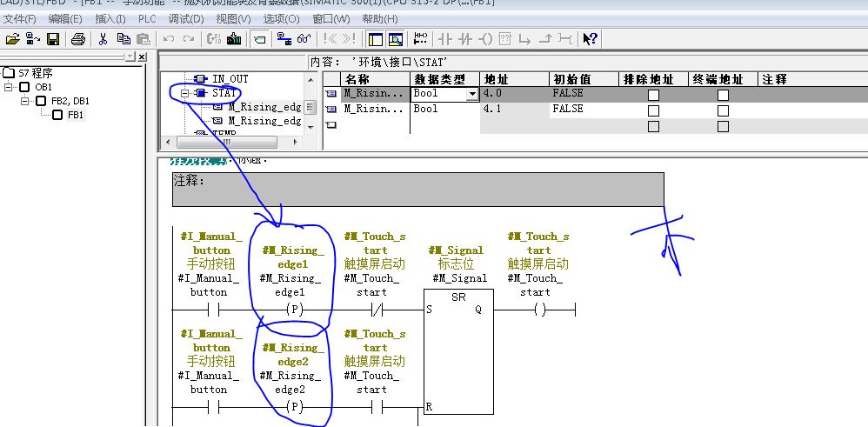Screen dimensions: 868x427
Task: Click the 初始值 column header
Action: pyautogui.click(x=584, y=79)
